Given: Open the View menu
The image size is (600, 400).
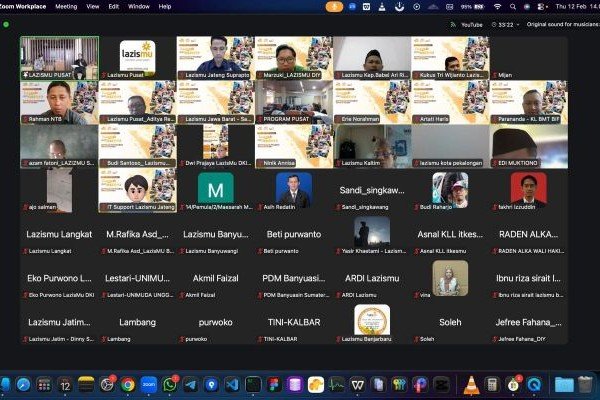Looking at the screenshot, I should click(x=92, y=6).
